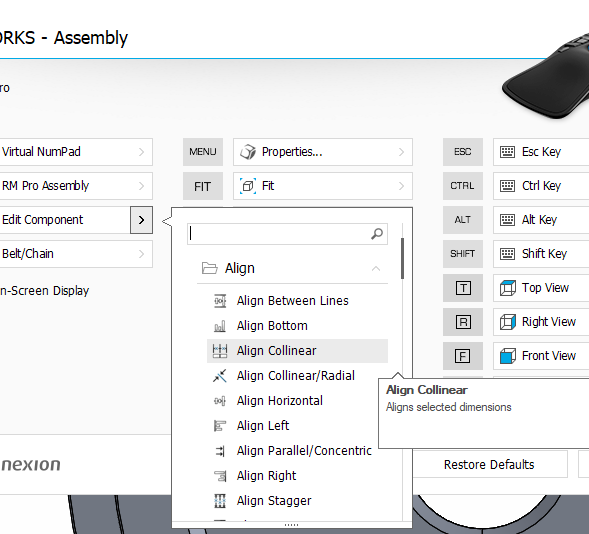
Task: Select Align Parallel/Concentric icon
Action: coord(220,451)
